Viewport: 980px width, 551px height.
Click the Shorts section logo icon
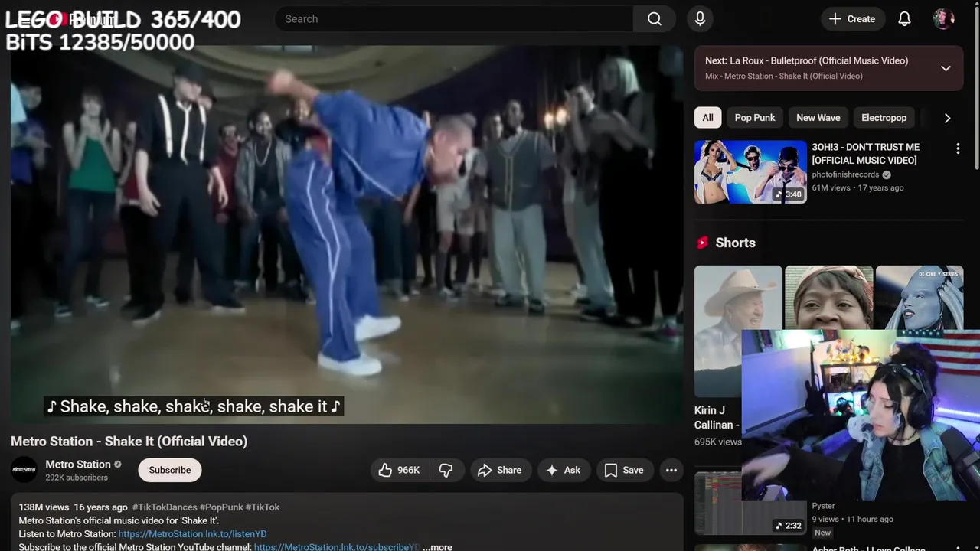tap(702, 243)
